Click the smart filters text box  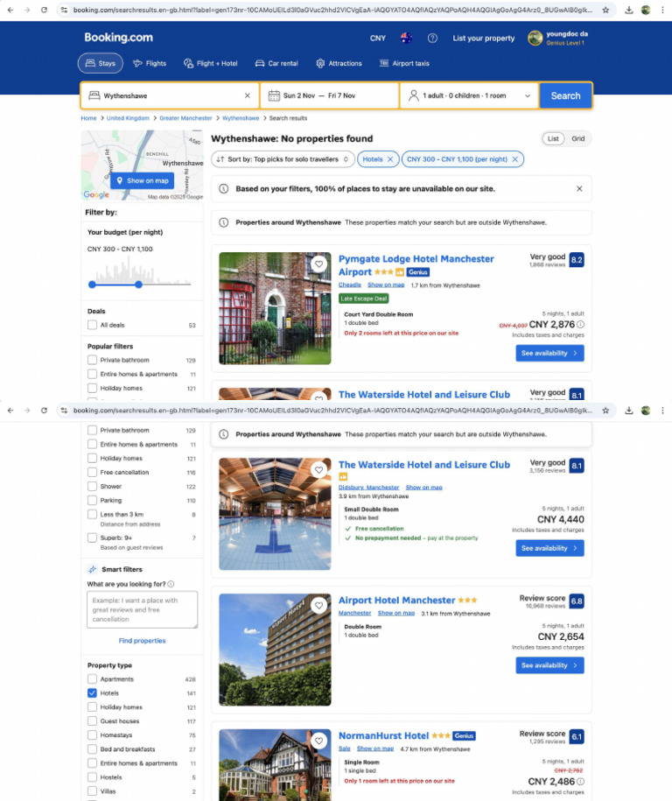click(x=142, y=609)
